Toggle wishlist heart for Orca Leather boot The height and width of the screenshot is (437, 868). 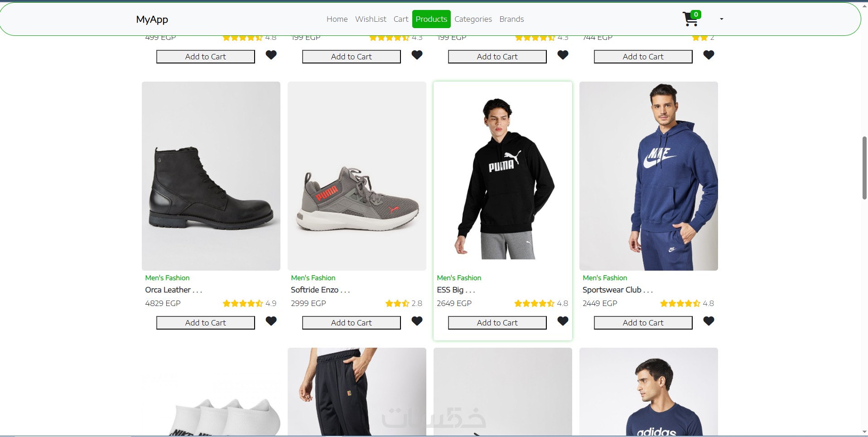(271, 321)
